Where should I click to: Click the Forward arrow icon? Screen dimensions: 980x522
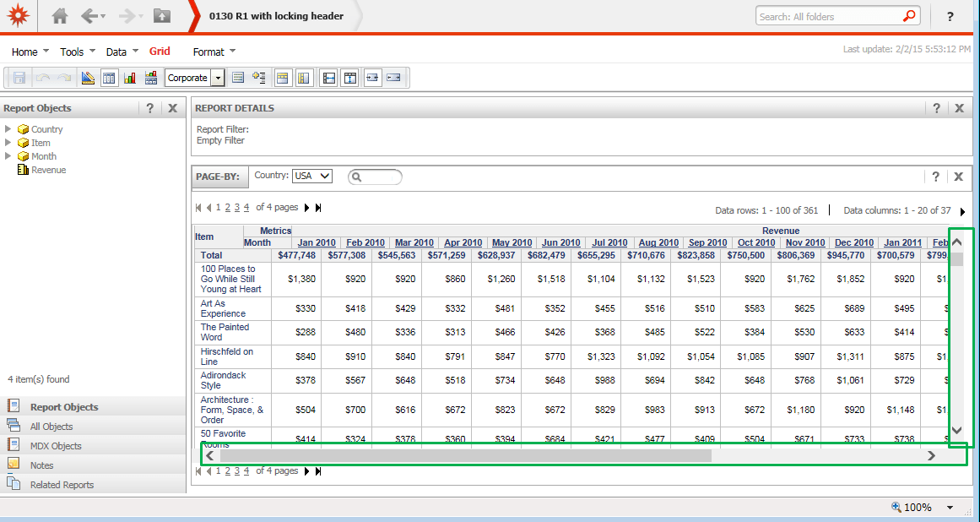(127, 16)
